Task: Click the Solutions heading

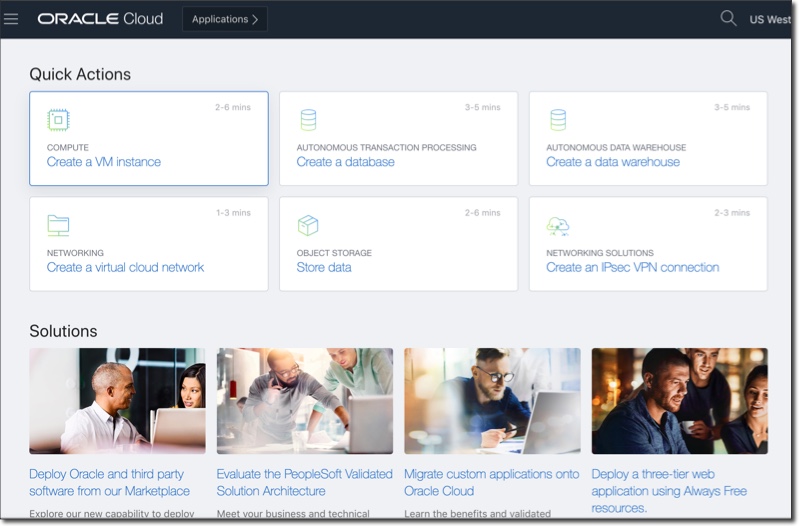Action: tap(63, 331)
